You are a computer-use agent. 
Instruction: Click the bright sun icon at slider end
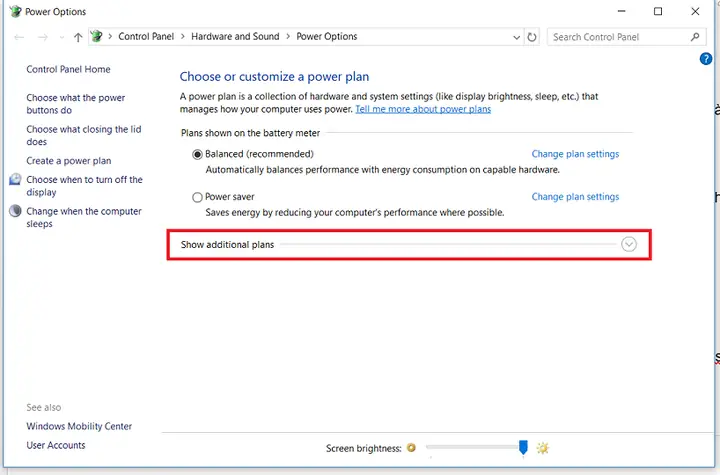coord(543,448)
